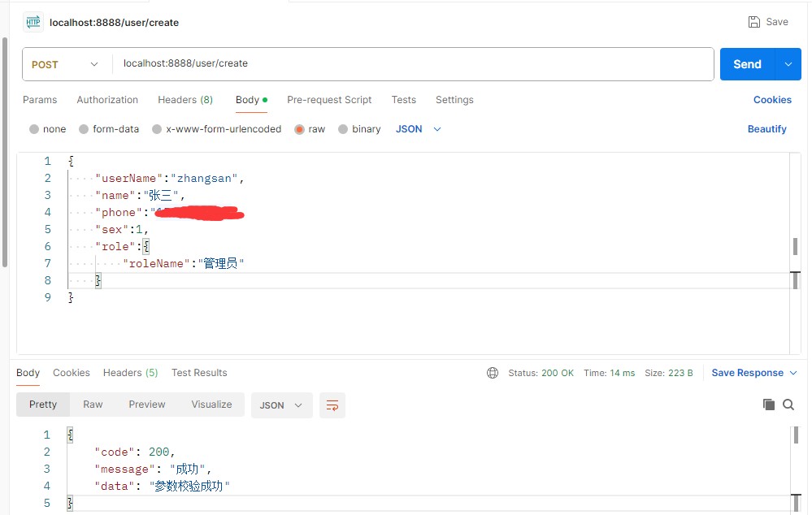Open the request body JSON type dropdown
The height and width of the screenshot is (515, 812).
click(419, 129)
